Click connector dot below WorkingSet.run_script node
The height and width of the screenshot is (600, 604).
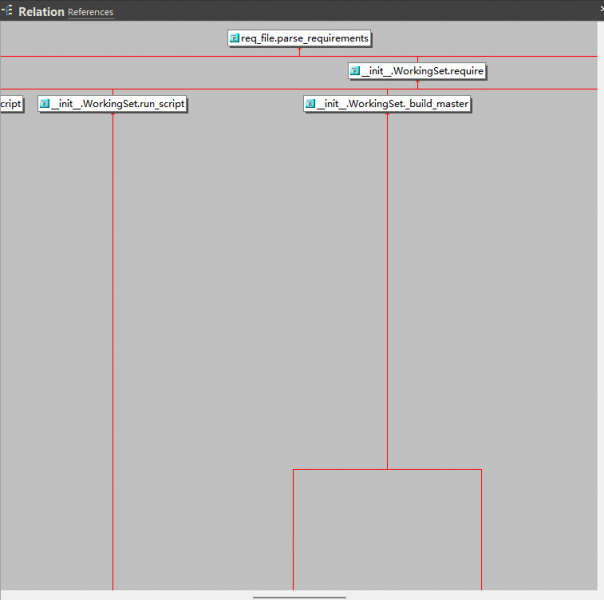[x=113, y=114]
